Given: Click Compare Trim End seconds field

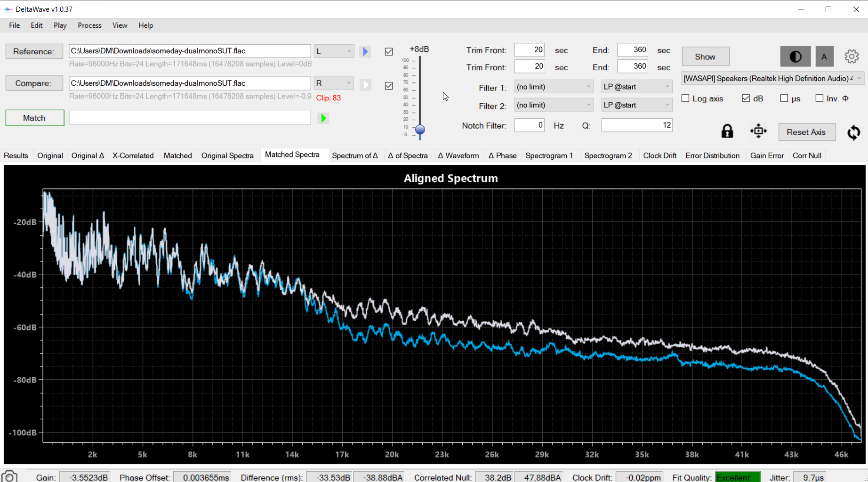Looking at the screenshot, I should click(x=633, y=66).
